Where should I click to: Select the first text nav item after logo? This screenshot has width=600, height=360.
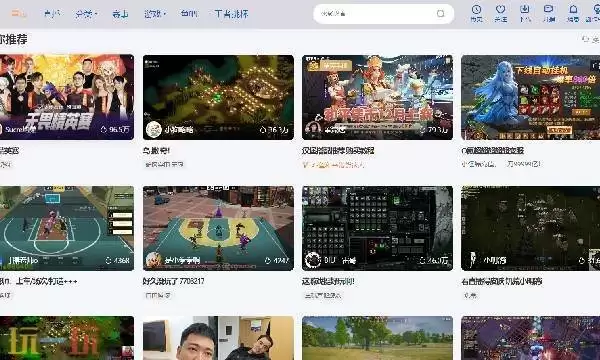pos(52,14)
